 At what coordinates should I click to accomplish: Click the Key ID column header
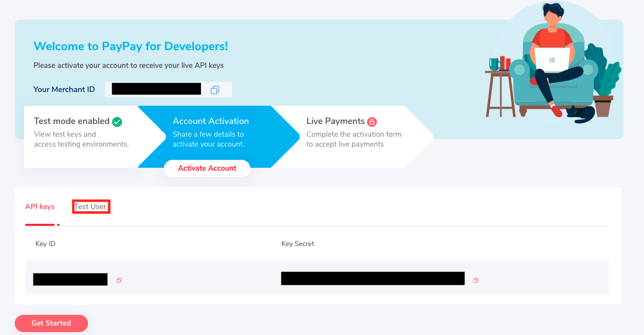(45, 244)
